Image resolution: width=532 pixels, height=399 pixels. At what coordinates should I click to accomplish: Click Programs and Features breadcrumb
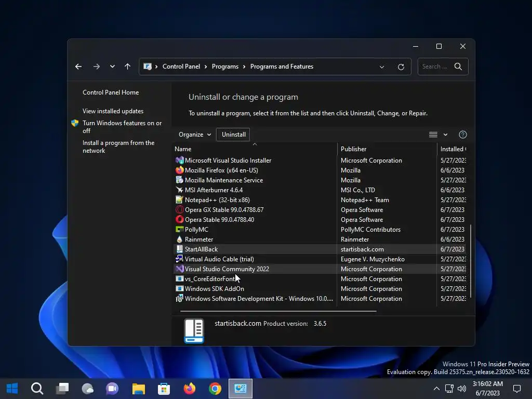click(x=282, y=66)
